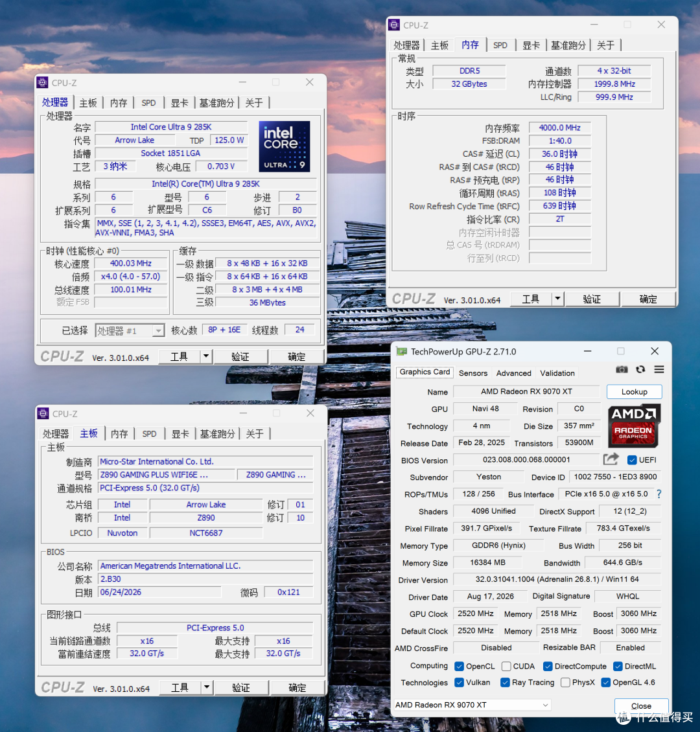Click the 639 时钟 tRFC value
The height and width of the screenshot is (732, 700).
(x=560, y=206)
